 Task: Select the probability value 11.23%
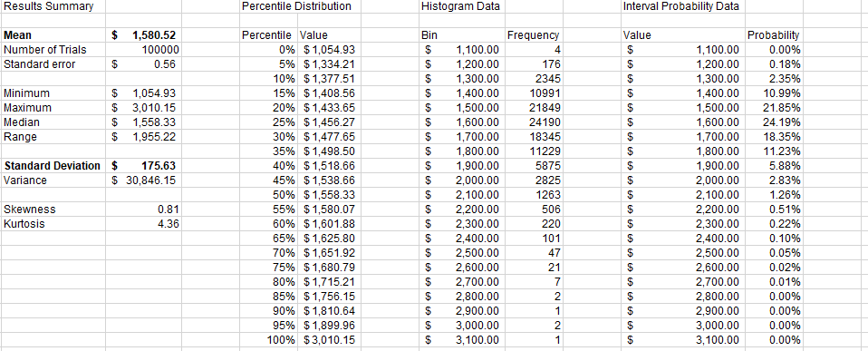pos(774,151)
